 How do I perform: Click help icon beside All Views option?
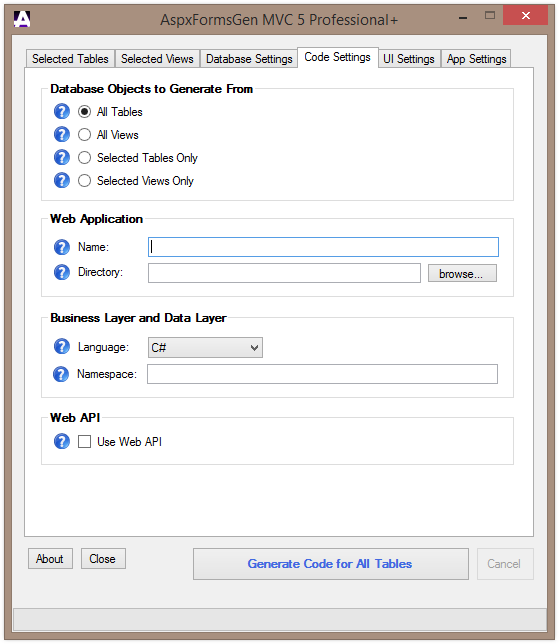point(62,134)
